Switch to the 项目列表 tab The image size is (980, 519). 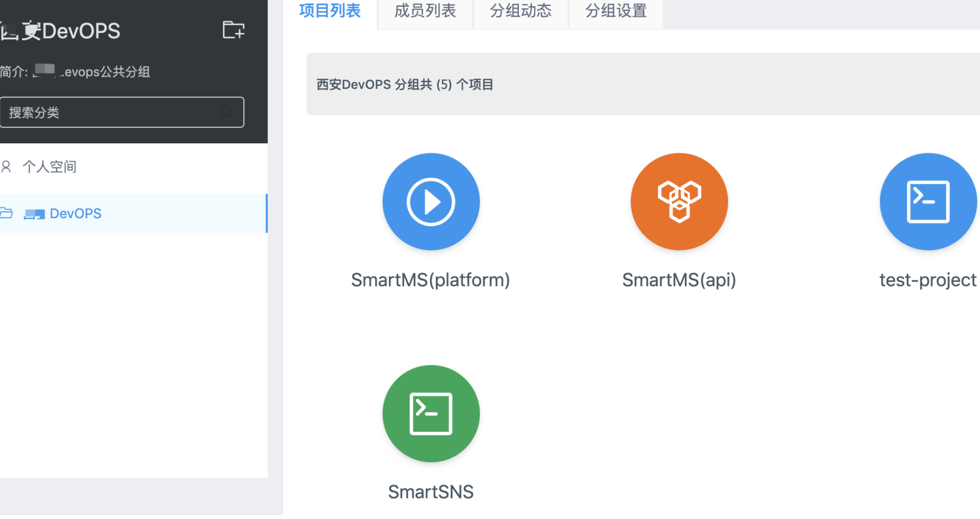click(x=330, y=10)
